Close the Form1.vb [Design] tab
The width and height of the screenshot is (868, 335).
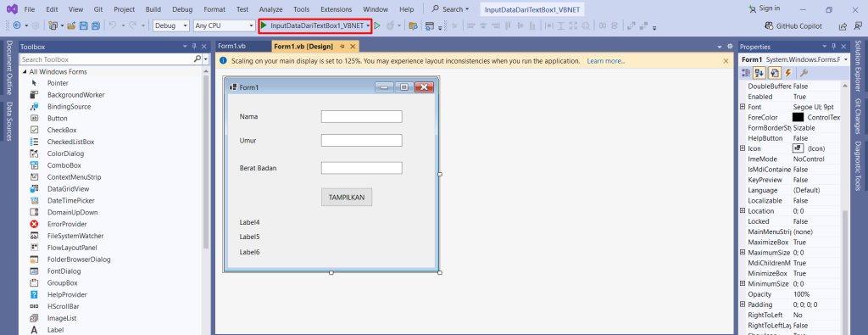pyautogui.click(x=352, y=47)
